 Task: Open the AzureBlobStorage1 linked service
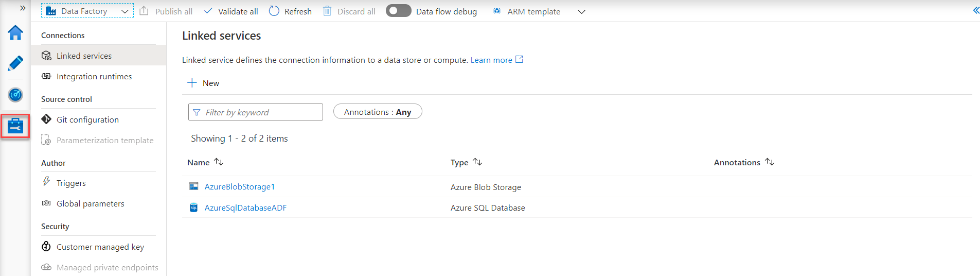(x=239, y=187)
